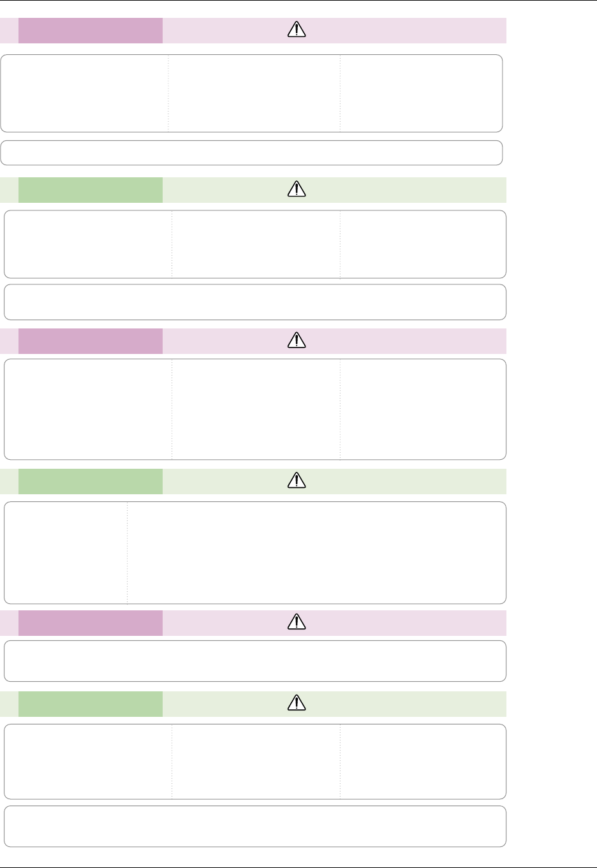Click middle column under topmost pink header
The height and width of the screenshot is (868, 597).
pos(254,93)
